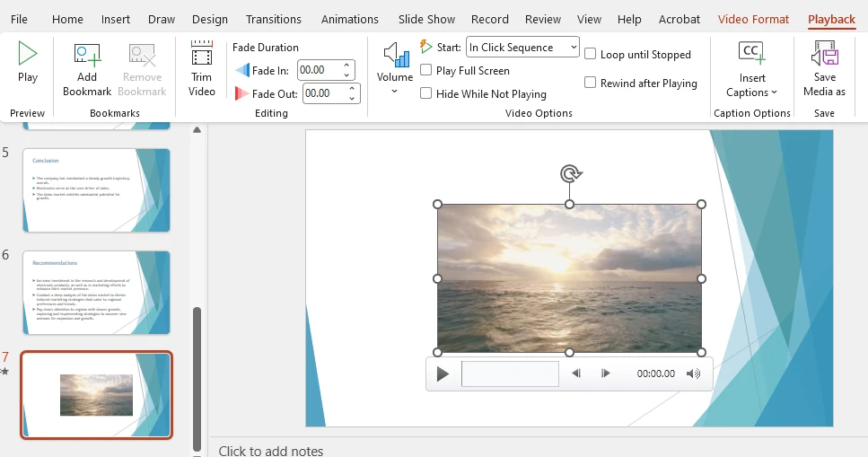Viewport: 868px width, 457px height.
Task: Click the Fade Out duration field
Action: click(324, 93)
